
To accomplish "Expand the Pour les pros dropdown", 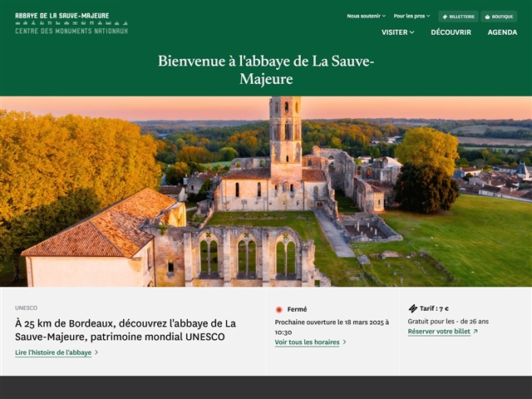I will (x=411, y=16).
